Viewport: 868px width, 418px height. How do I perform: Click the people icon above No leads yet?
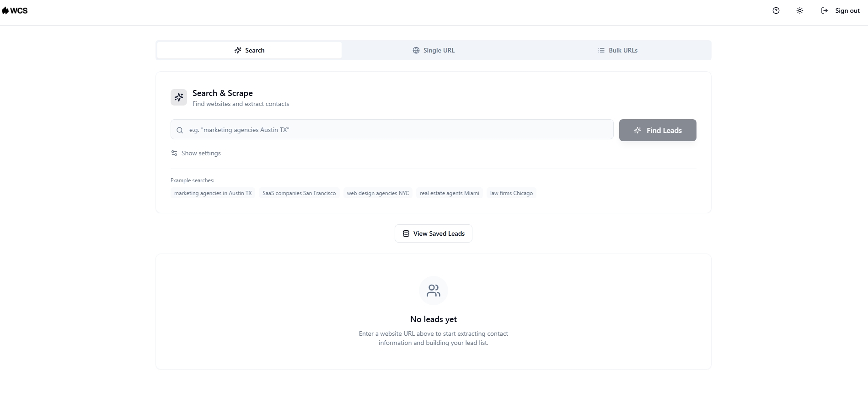coord(434,291)
